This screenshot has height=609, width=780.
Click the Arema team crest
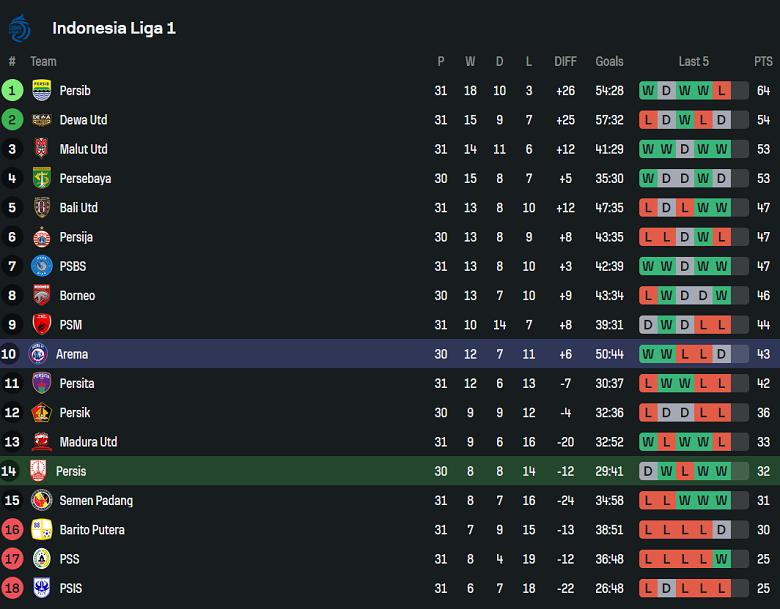[38, 354]
